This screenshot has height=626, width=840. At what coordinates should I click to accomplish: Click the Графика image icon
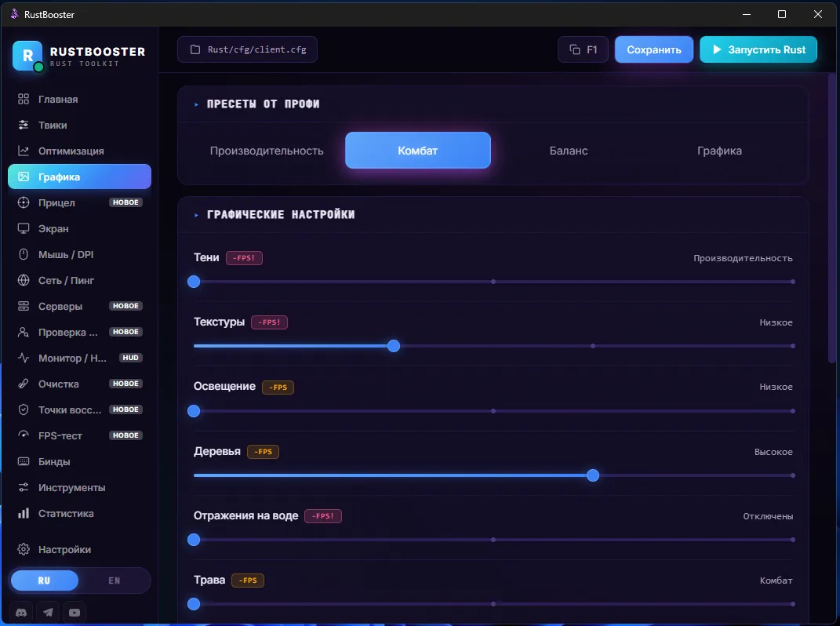pos(23,177)
